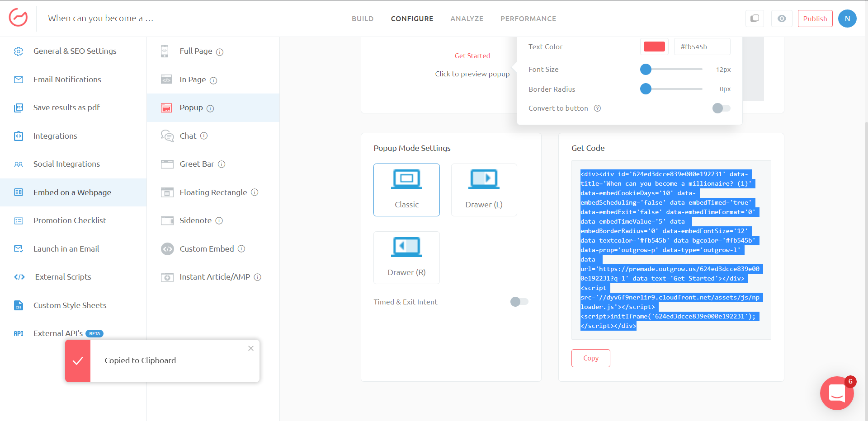Image resolution: width=868 pixels, height=421 pixels.
Task: Open the chat support bubble
Action: click(x=837, y=393)
